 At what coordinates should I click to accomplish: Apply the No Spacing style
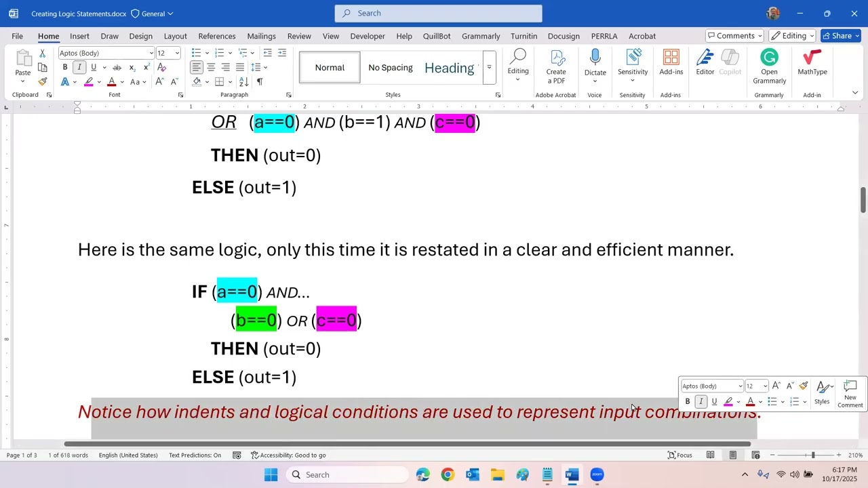pyautogui.click(x=391, y=67)
